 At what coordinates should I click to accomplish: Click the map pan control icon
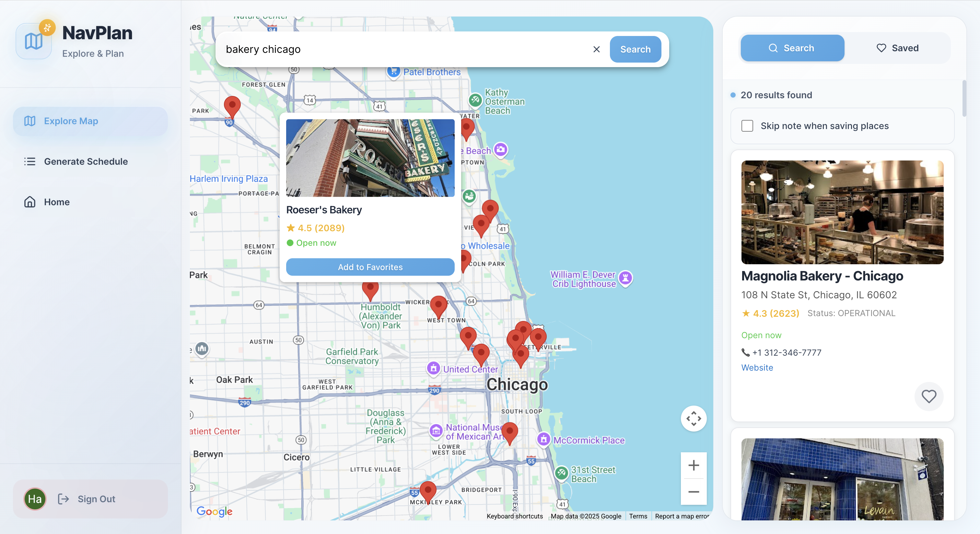click(x=693, y=419)
